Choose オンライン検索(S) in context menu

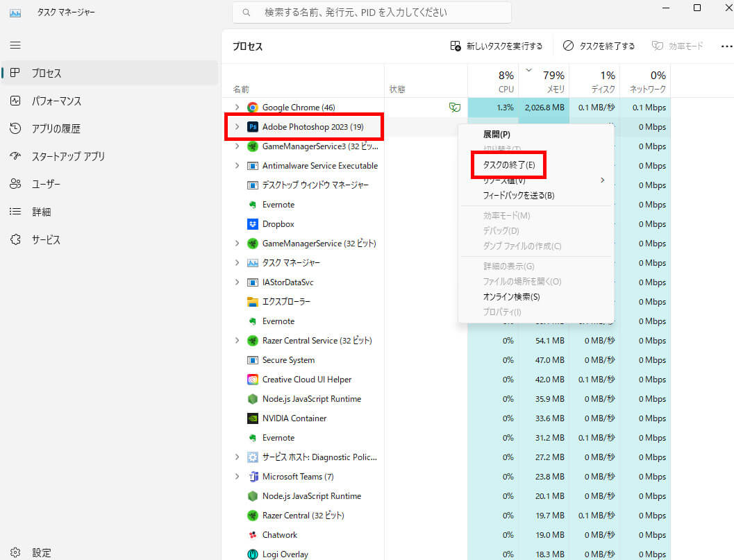pos(511,297)
